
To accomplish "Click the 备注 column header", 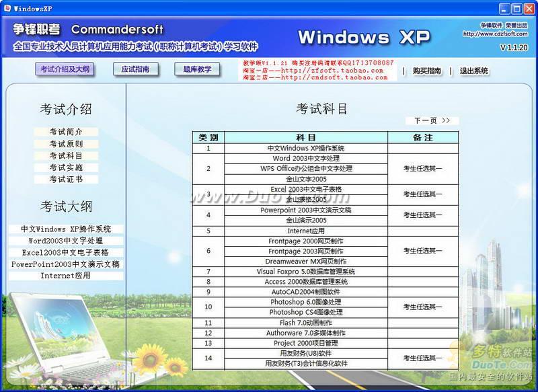I will coord(423,138).
